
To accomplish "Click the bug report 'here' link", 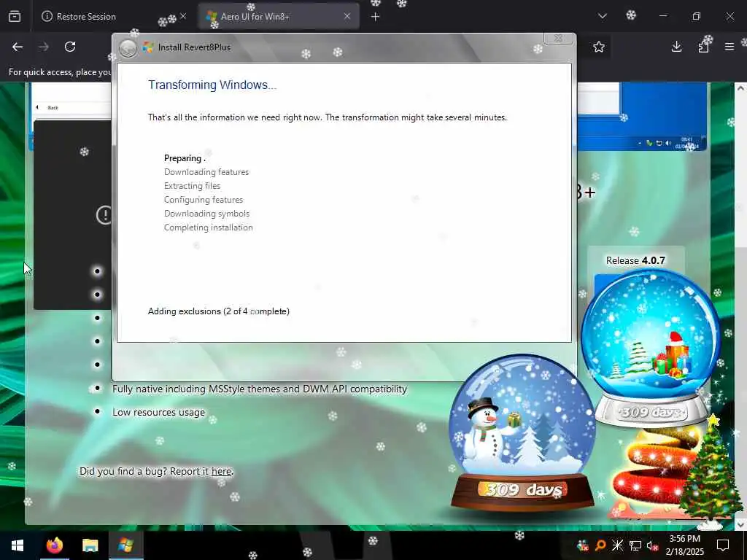I will tap(221, 472).
